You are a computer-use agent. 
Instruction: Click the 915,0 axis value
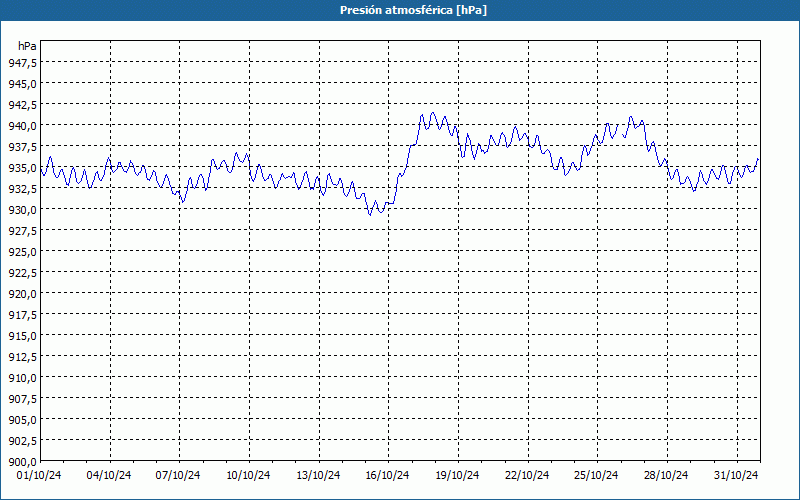pos(22,335)
